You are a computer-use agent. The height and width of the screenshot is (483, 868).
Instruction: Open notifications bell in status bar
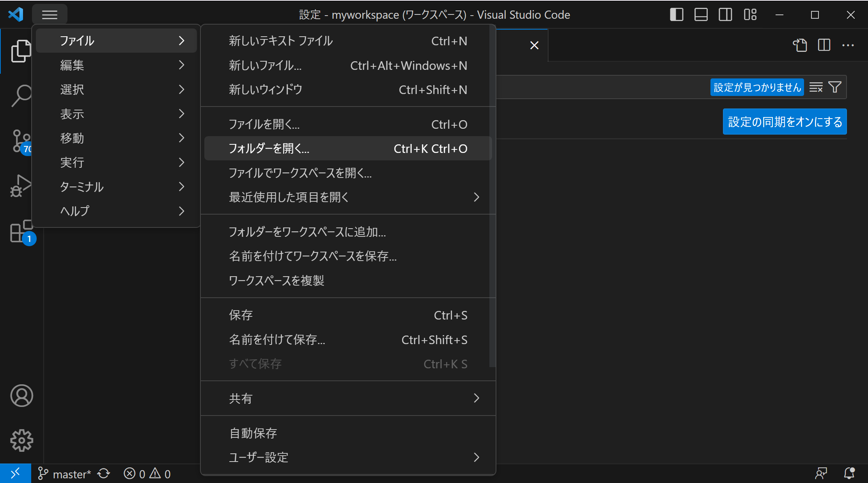849,474
